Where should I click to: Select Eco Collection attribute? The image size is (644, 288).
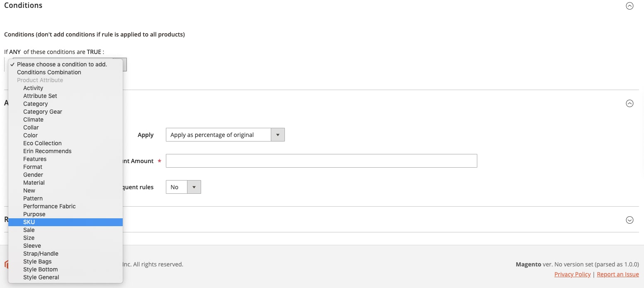point(66,143)
